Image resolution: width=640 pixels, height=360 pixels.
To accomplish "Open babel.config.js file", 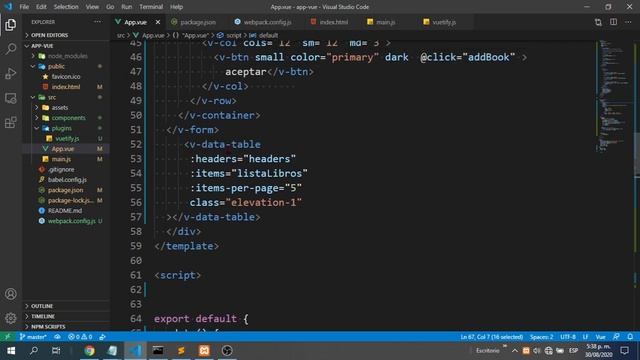I will [67, 180].
